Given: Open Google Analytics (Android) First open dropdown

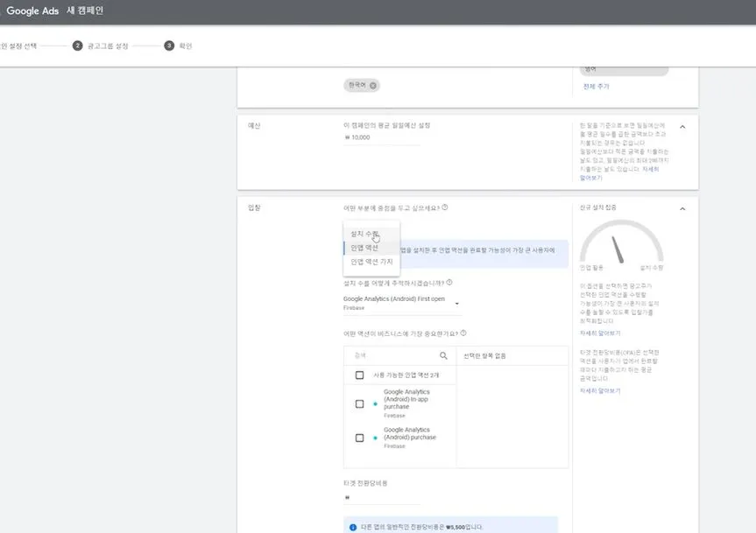Looking at the screenshot, I should (402, 303).
